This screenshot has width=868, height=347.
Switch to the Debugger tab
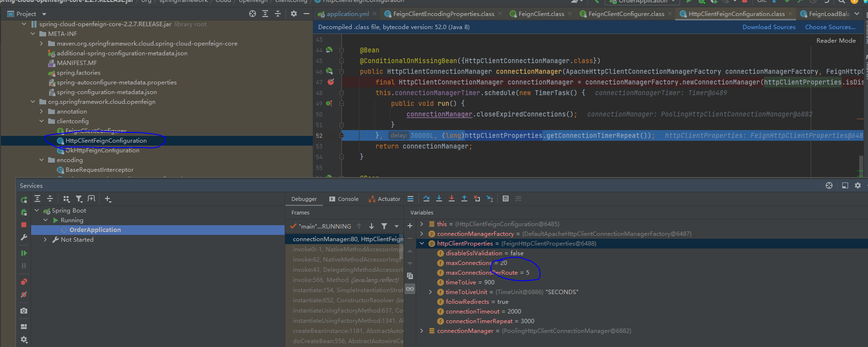(304, 199)
